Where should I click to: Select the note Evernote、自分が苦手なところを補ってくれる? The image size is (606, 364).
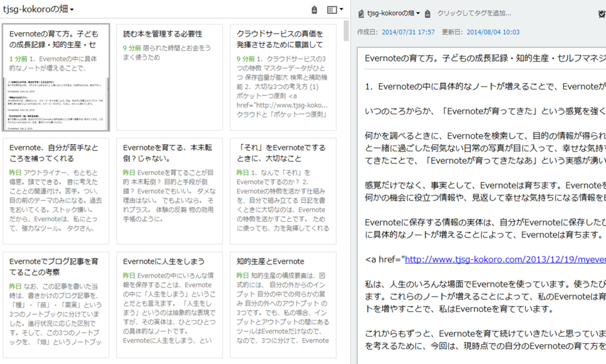pyautogui.click(x=56, y=191)
